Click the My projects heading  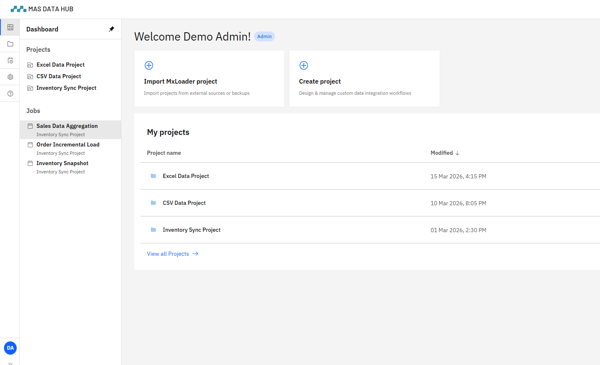coord(168,132)
